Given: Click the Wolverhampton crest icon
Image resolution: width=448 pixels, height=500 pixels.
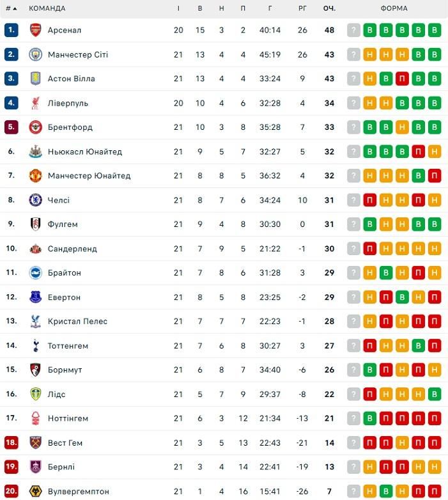Looking at the screenshot, I should click(35, 491).
